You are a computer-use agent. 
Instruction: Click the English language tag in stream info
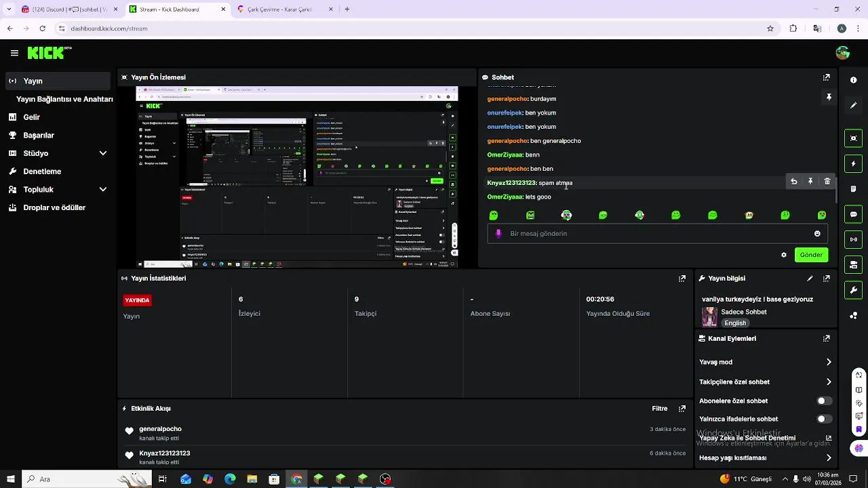coord(735,323)
